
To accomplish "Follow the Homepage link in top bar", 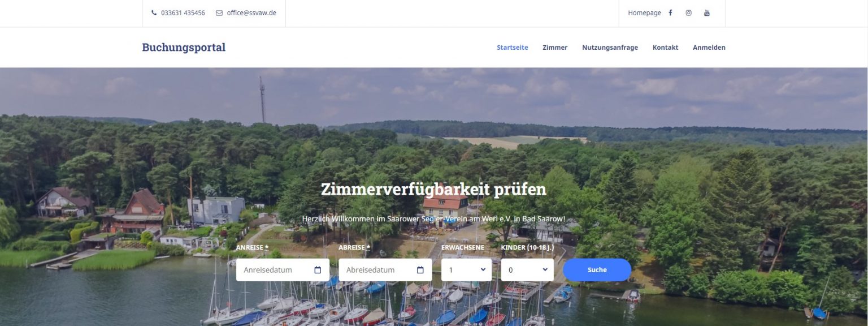I will (x=644, y=13).
